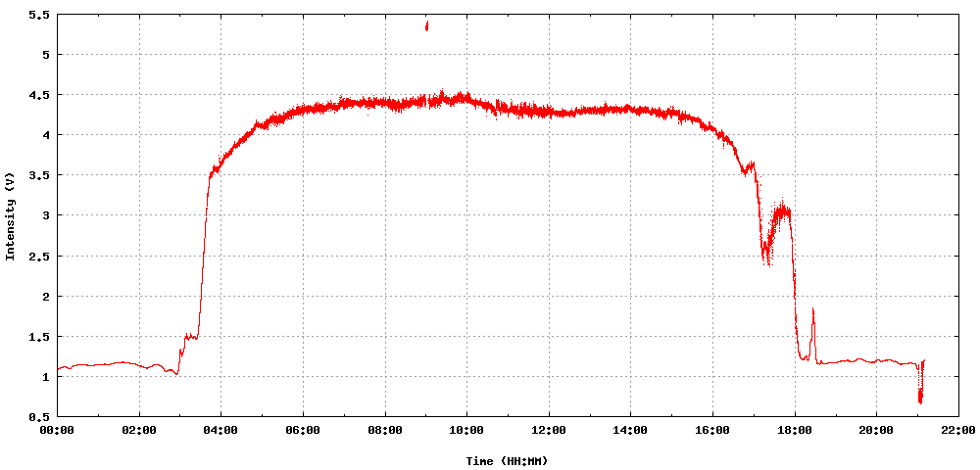Click the "00:00" time tick label
The width and height of the screenshot is (980, 470).
(58, 430)
